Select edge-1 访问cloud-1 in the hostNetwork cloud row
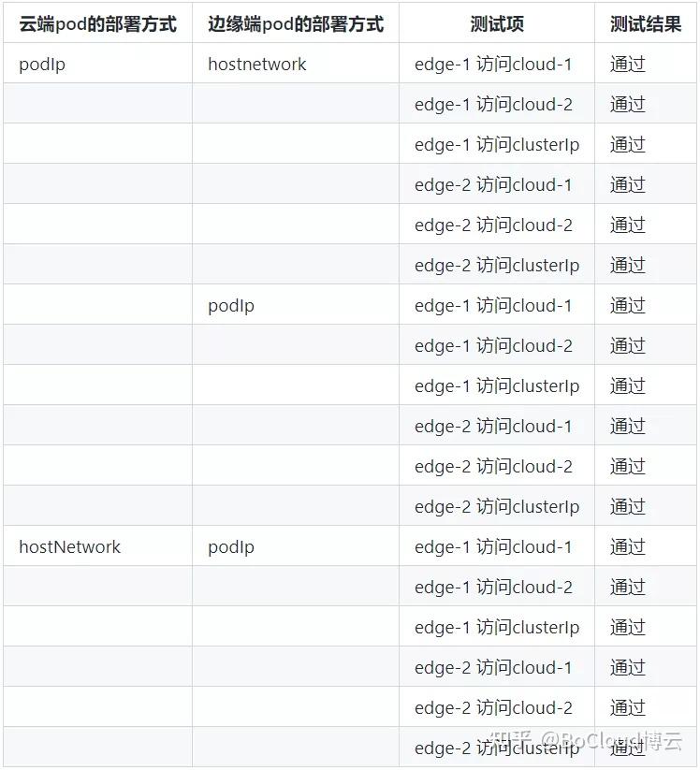700x770 pixels. [493, 546]
